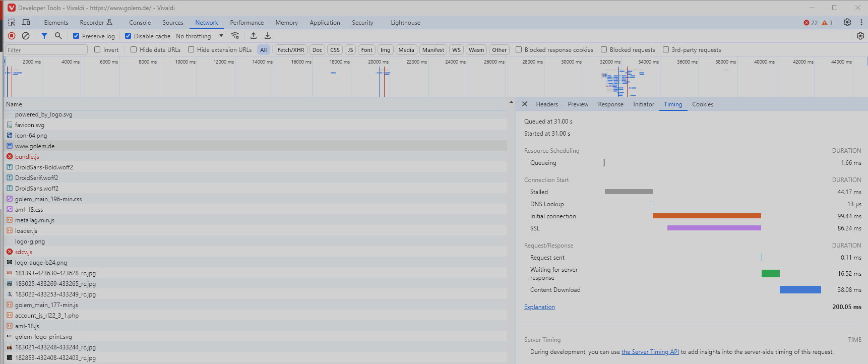Select failed sdcv.js request

point(256,252)
